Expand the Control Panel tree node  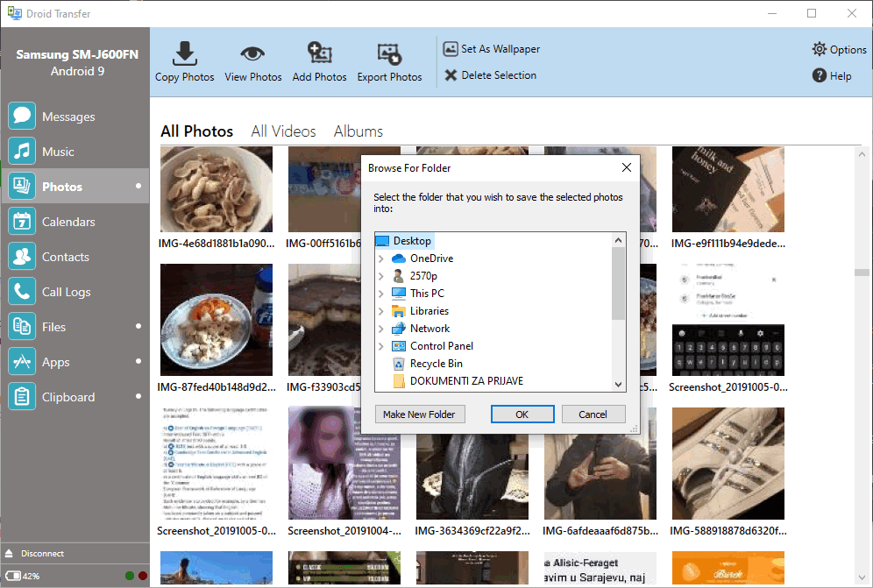[380, 346]
